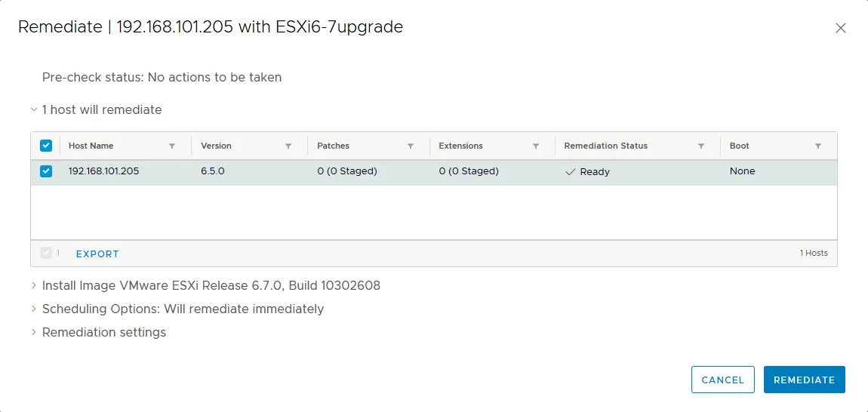Expand Remediation settings section
The image size is (868, 412).
[x=34, y=333]
